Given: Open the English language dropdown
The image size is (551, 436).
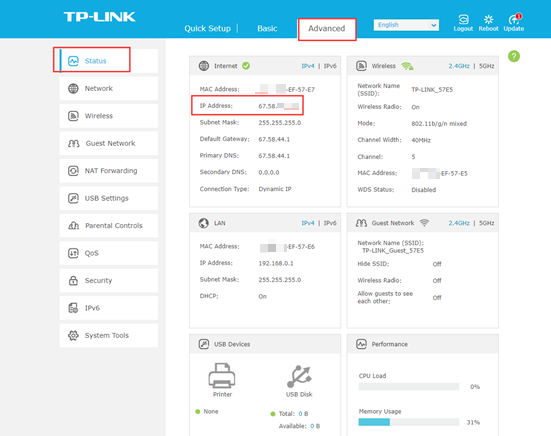Looking at the screenshot, I should pyautogui.click(x=406, y=25).
